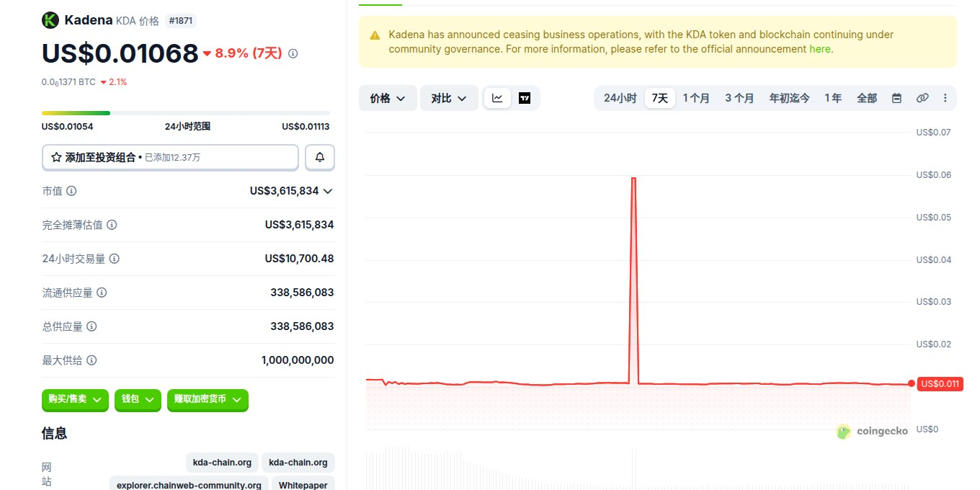
Task: Expand the 对比 dropdown
Action: pyautogui.click(x=449, y=98)
